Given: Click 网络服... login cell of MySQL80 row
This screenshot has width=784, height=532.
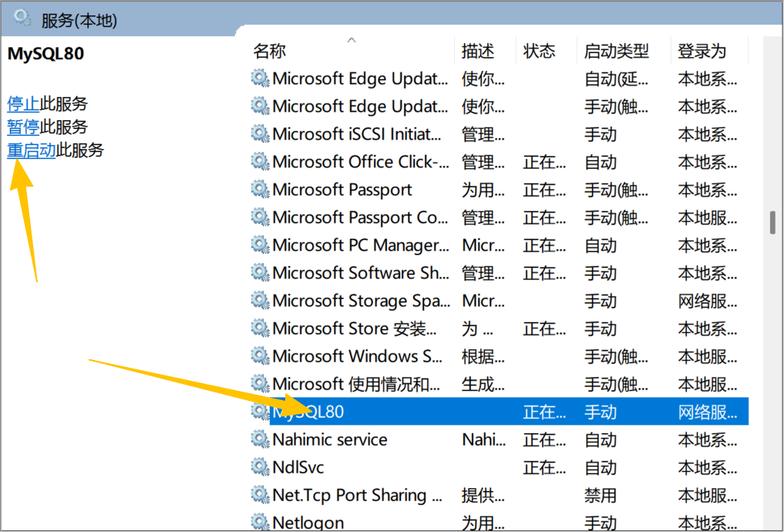Looking at the screenshot, I should click(707, 412).
